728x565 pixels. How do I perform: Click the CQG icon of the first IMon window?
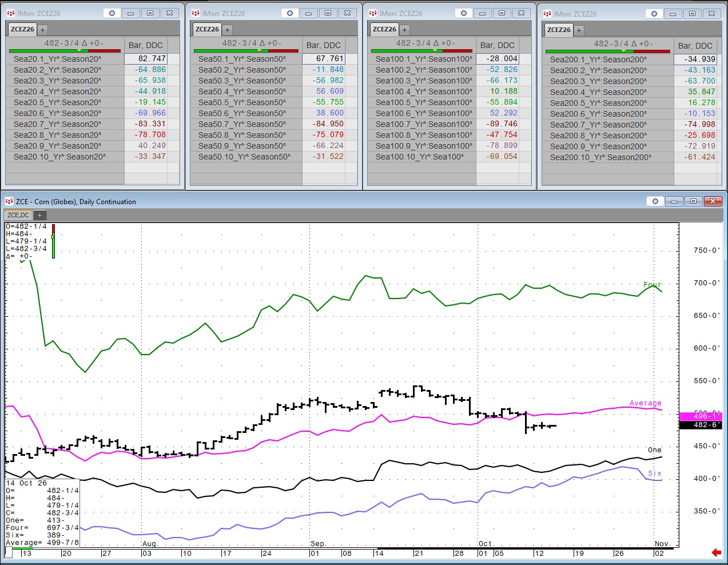tap(10, 13)
